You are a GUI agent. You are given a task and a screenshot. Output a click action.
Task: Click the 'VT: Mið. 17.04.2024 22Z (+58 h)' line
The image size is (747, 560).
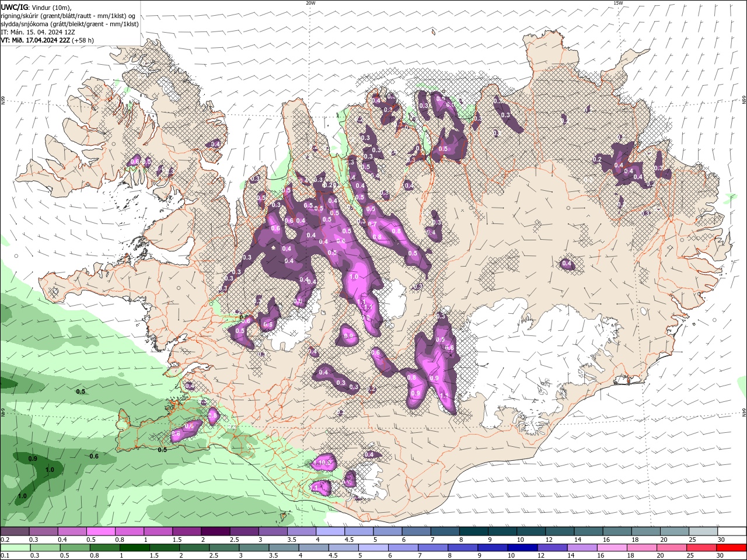(x=47, y=40)
